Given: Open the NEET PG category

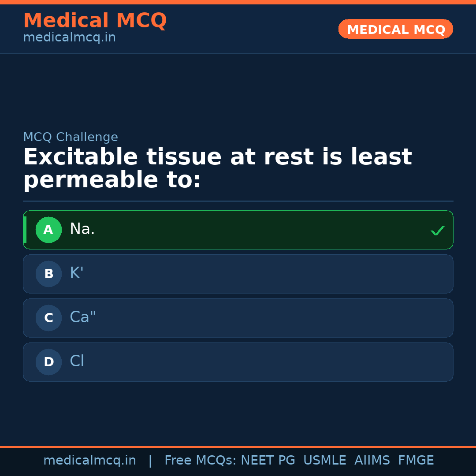Looking at the screenshot, I should point(268,460).
